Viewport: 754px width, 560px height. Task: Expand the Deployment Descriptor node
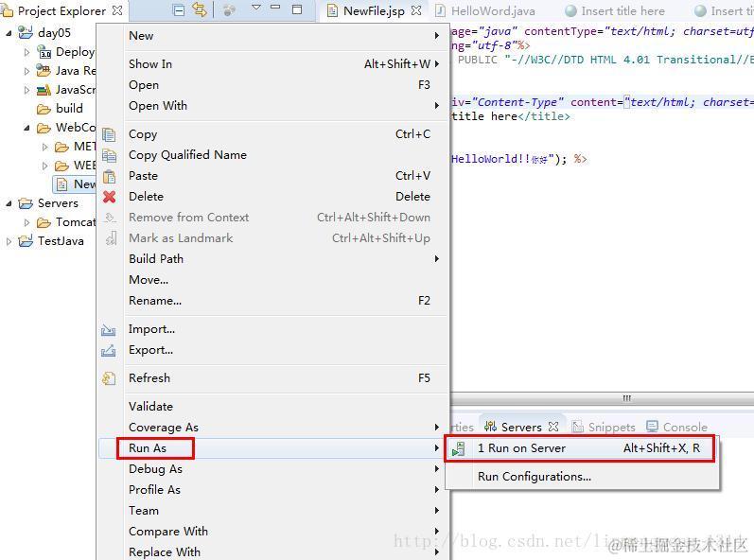click(26, 52)
